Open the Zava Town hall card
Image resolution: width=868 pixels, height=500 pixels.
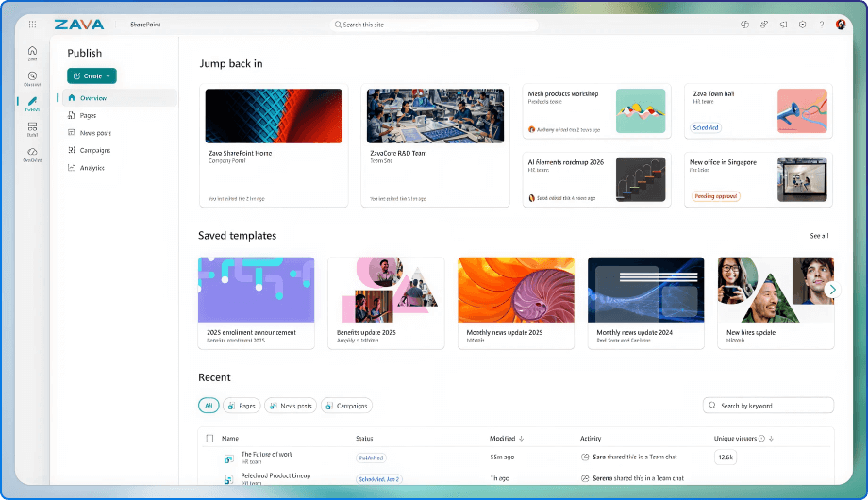click(759, 110)
